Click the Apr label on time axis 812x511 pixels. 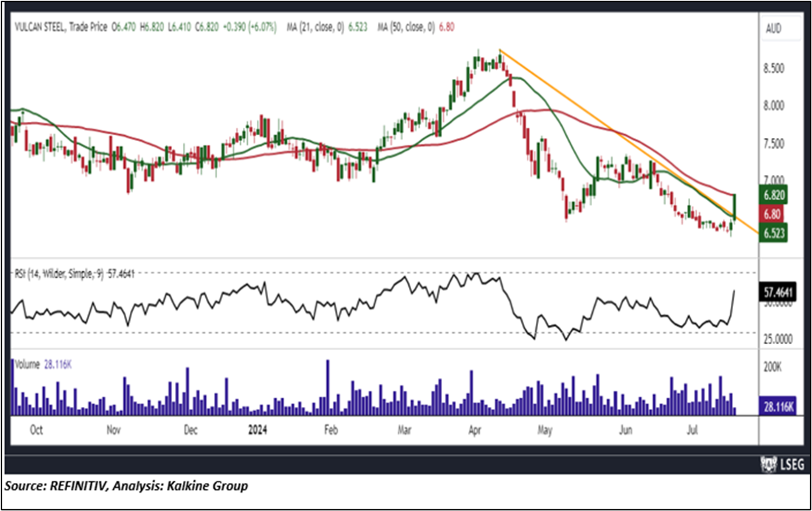tap(475, 431)
